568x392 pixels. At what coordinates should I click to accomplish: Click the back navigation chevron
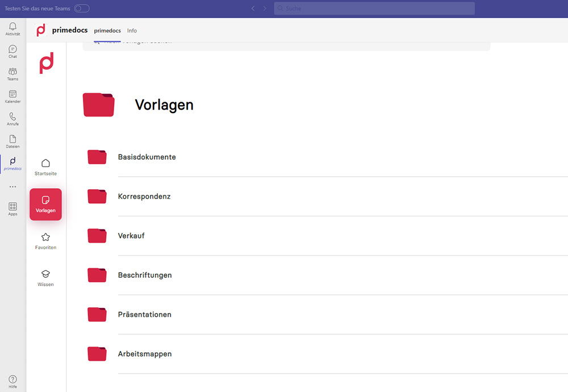pyautogui.click(x=253, y=8)
